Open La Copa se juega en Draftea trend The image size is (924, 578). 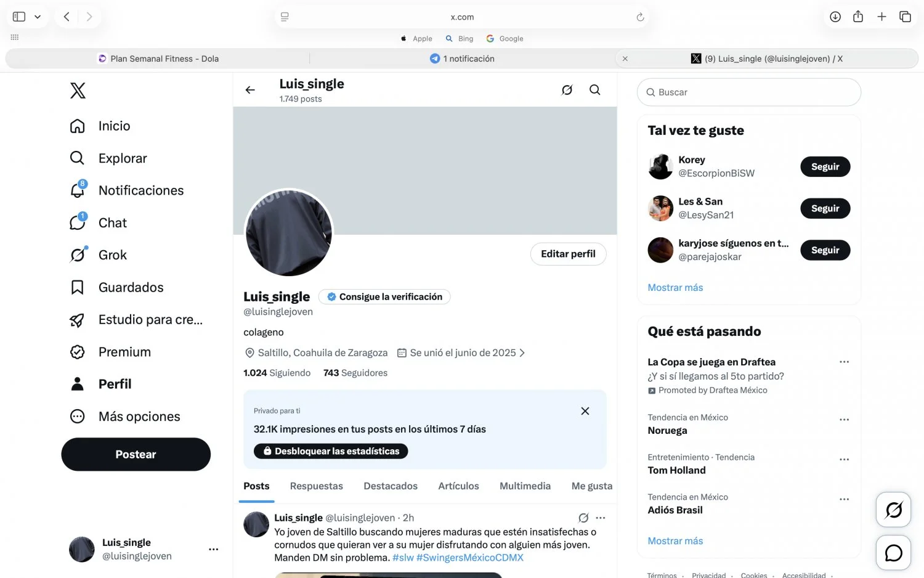[x=711, y=362]
